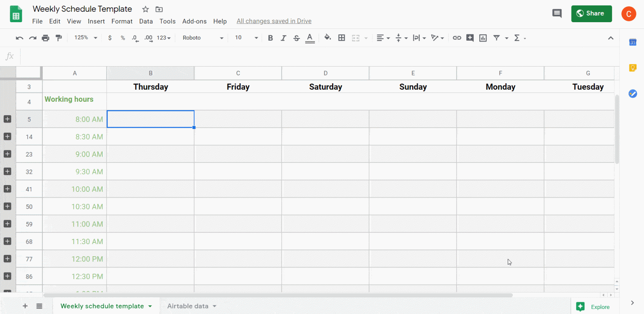Open the comment history icon
The height and width of the screenshot is (314, 644).
tap(557, 13)
